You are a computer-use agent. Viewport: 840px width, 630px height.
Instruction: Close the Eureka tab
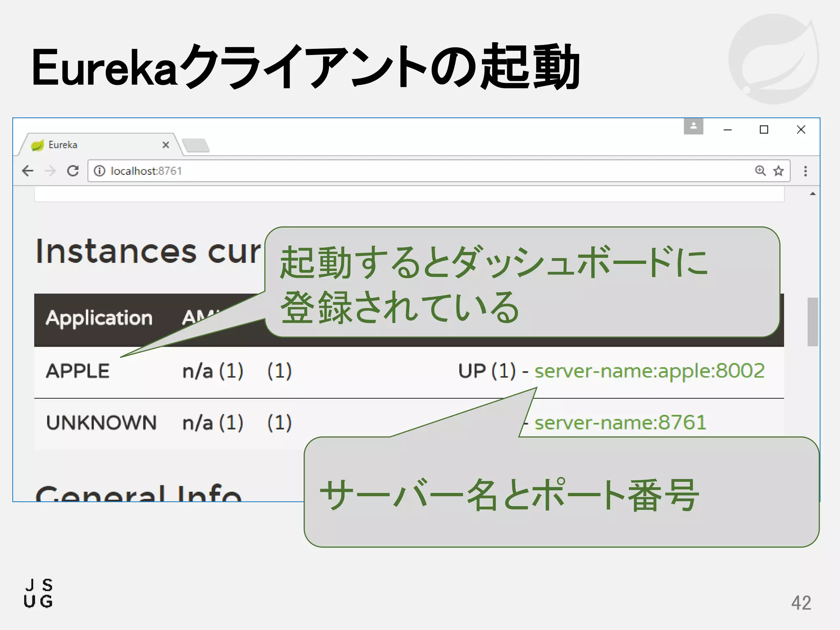[x=166, y=145]
